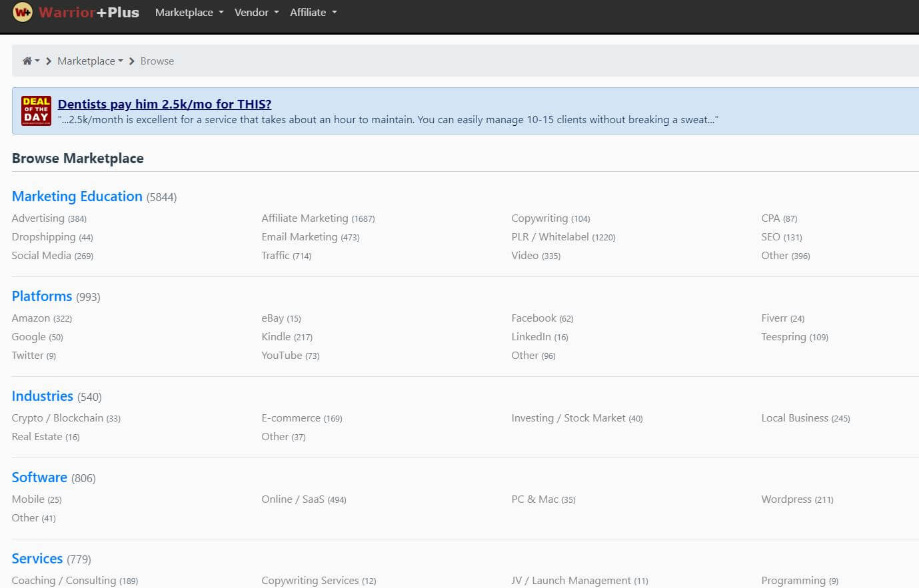
Task: Open the Platforms category heading
Action: pyautogui.click(x=42, y=296)
